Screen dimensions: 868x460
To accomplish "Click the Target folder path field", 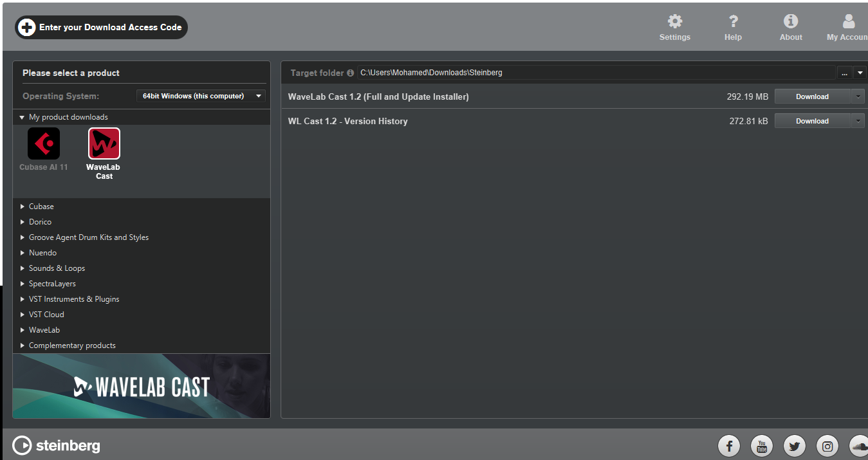I will [x=596, y=73].
